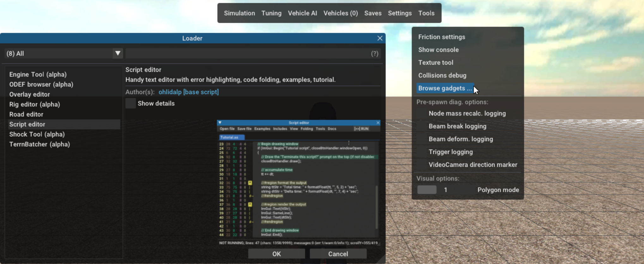The image size is (644, 264).
Task: Click the gadget search input field
Action: 246,53
